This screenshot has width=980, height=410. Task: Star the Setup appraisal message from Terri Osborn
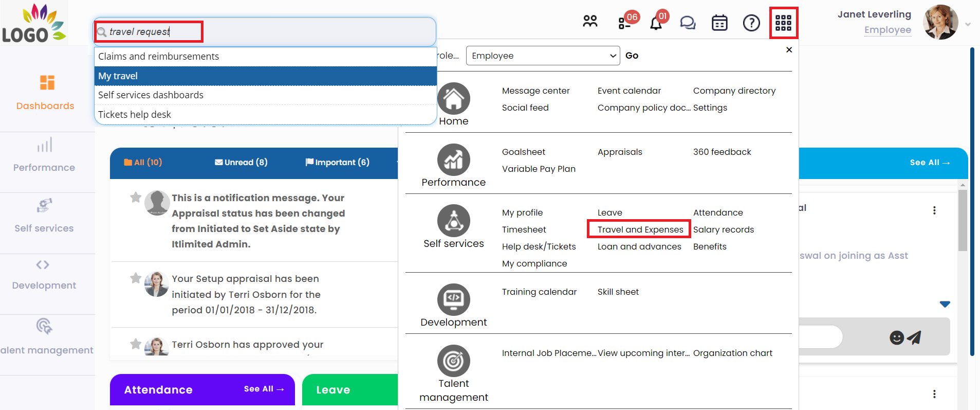(x=136, y=278)
